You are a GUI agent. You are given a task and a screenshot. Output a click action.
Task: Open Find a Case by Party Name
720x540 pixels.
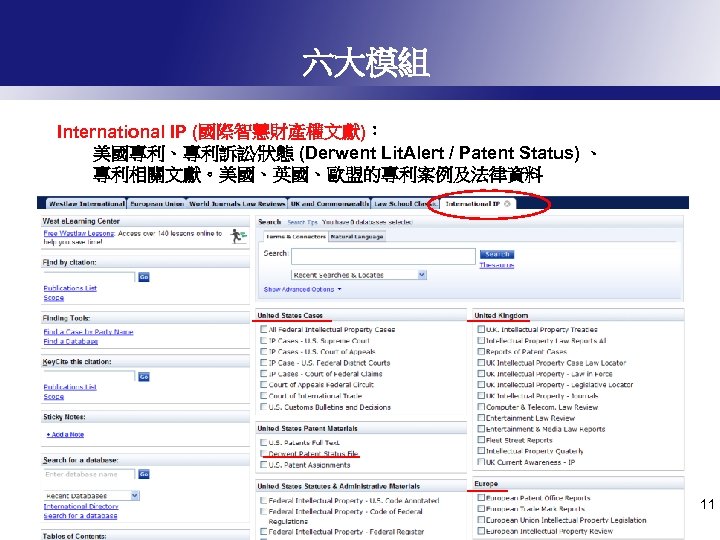click(x=88, y=332)
